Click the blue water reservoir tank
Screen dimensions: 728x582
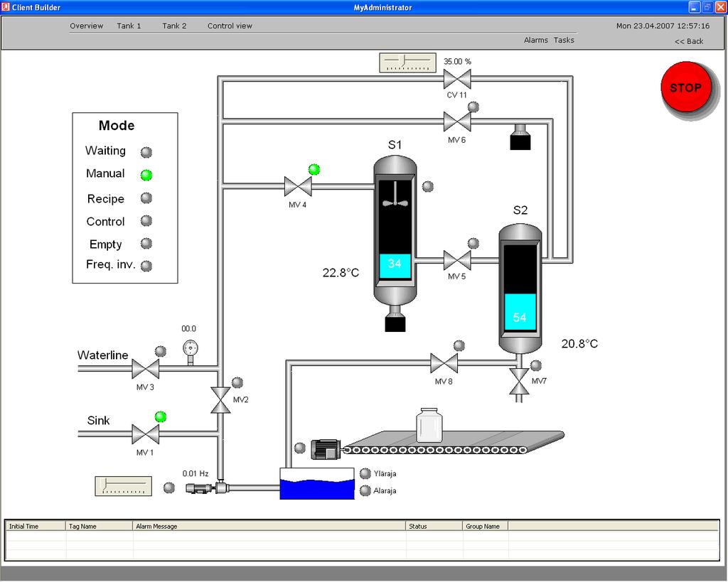point(317,484)
